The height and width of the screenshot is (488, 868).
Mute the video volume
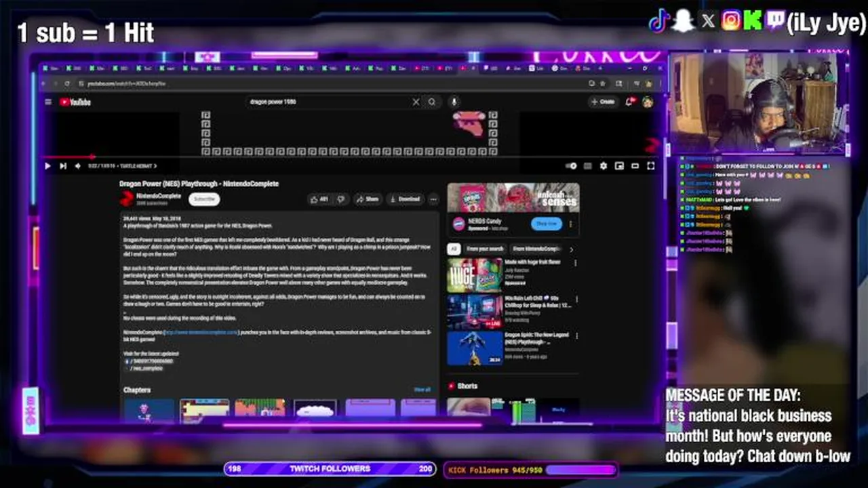77,166
